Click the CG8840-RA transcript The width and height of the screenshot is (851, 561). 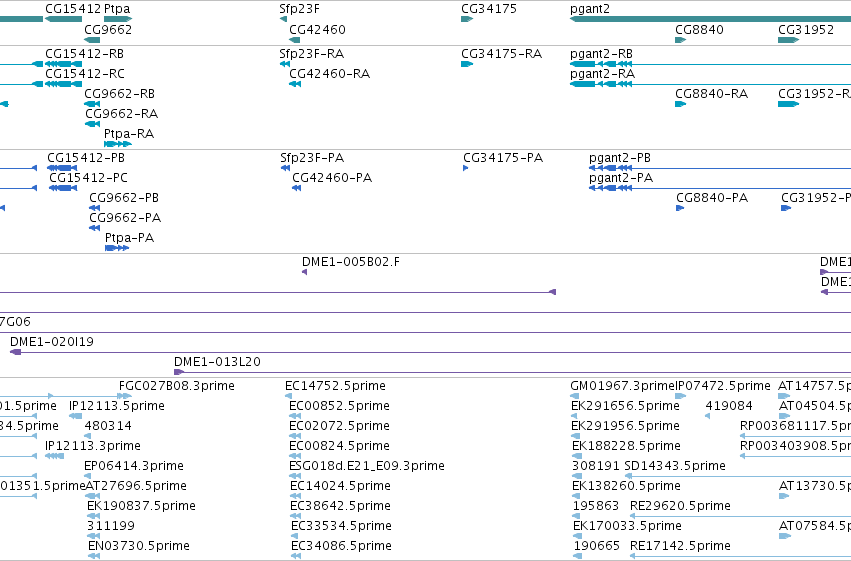tap(681, 104)
